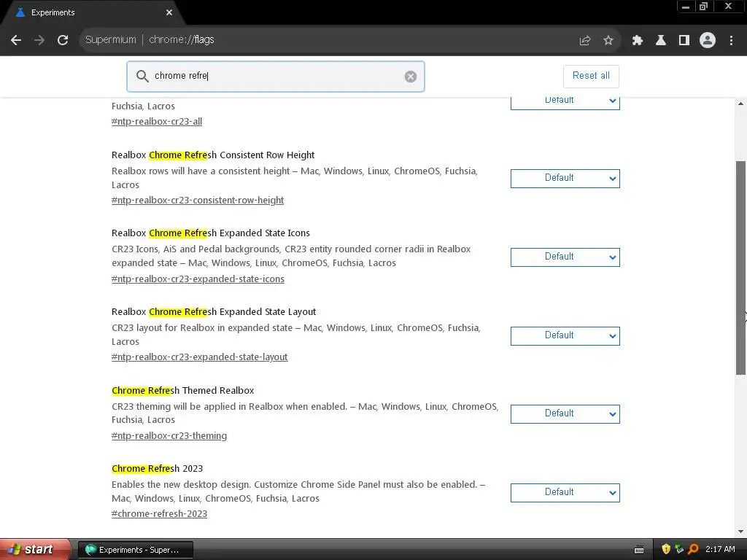Open the security shield tray icon
Viewport: 747px width, 560px height.
(666, 550)
